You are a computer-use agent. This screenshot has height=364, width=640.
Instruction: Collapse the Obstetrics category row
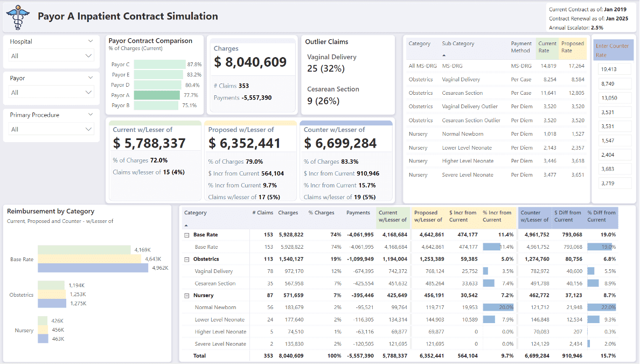pos(187,260)
